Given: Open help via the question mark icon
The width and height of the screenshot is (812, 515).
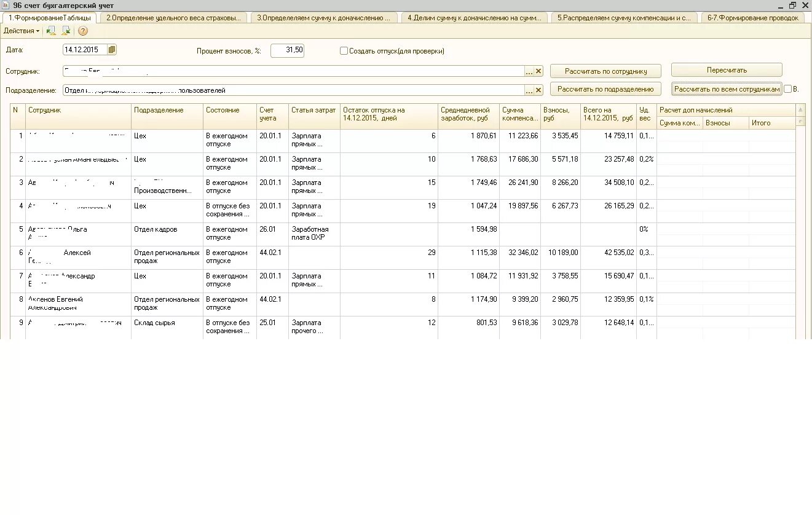Looking at the screenshot, I should click(82, 31).
